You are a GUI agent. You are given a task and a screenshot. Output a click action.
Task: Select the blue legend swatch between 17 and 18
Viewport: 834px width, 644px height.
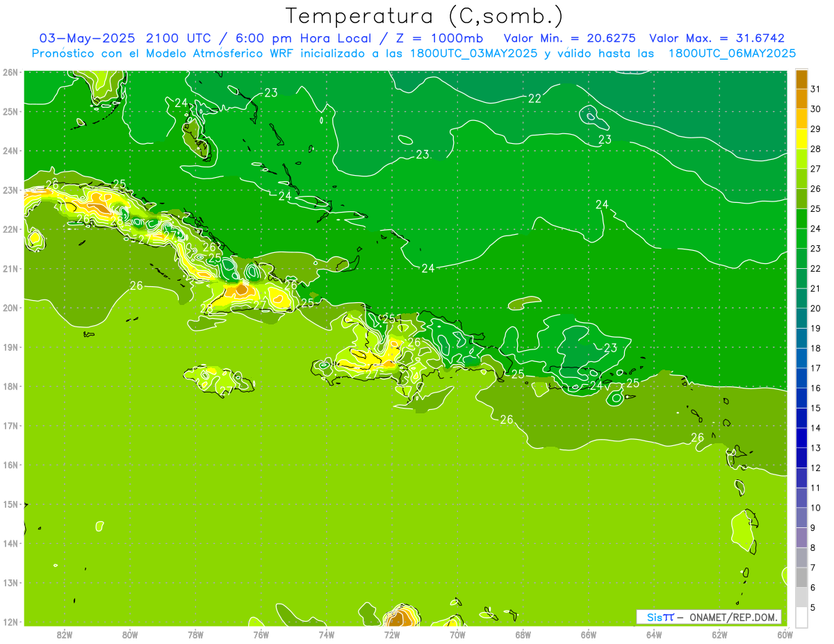coord(801,358)
